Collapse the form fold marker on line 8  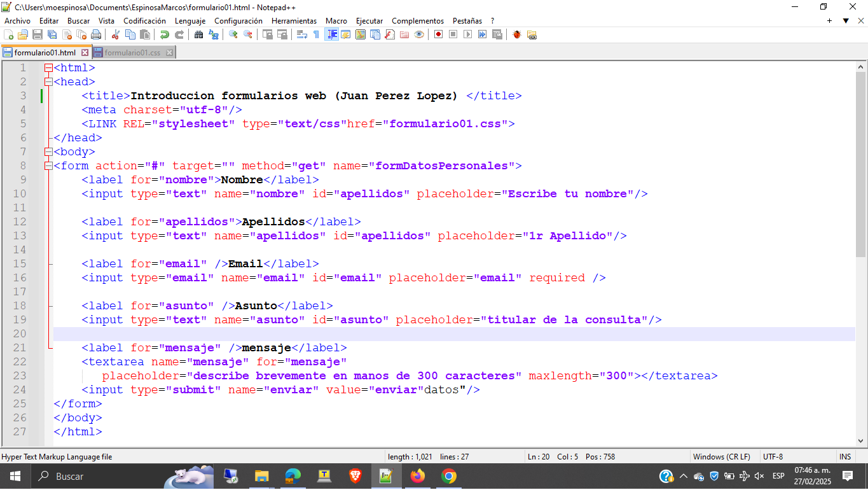coord(48,166)
